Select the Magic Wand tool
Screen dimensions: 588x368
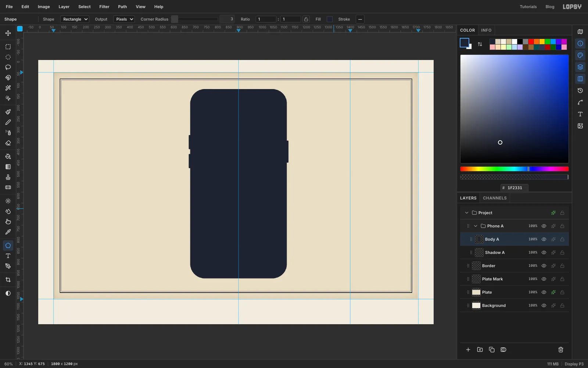tap(8, 88)
